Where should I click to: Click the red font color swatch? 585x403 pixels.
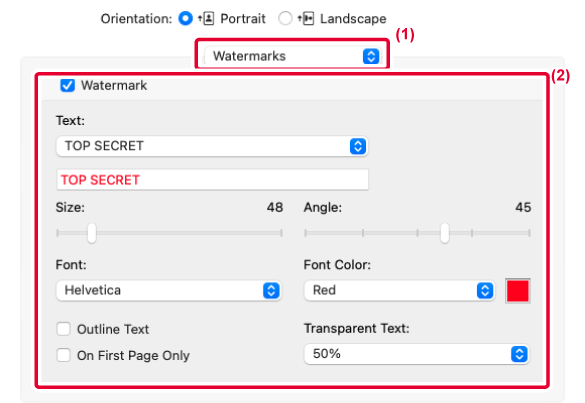(518, 291)
